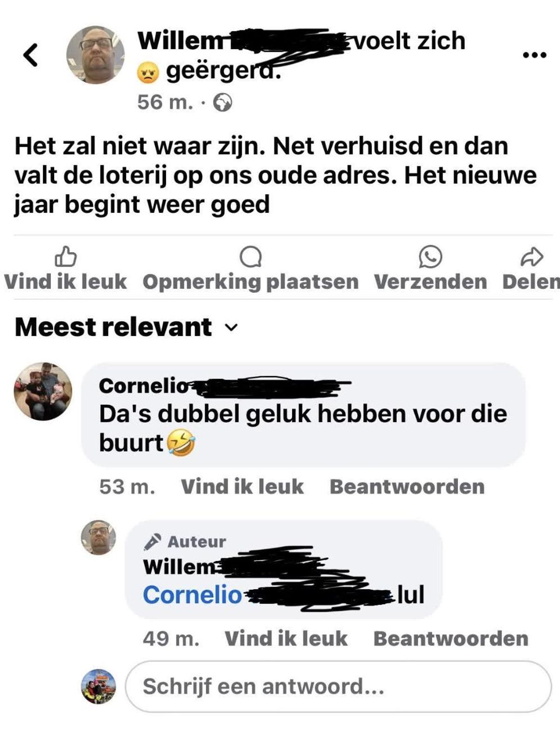Tap the share arrow icon
560x739 pixels.
[x=532, y=256]
